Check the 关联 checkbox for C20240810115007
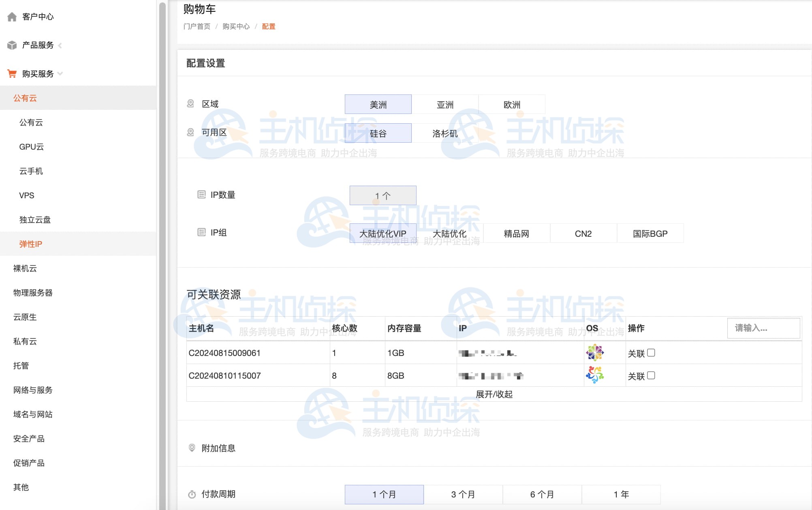This screenshot has height=510, width=812. coord(650,376)
